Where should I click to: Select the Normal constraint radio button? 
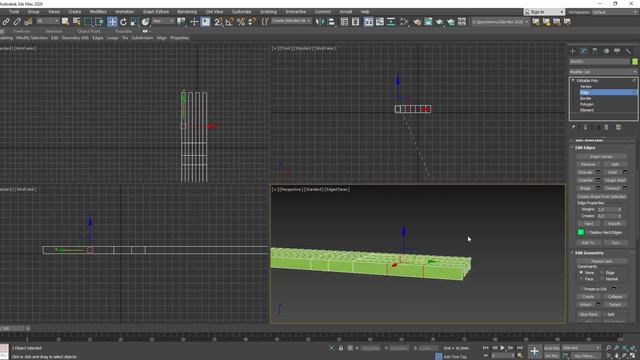602,279
